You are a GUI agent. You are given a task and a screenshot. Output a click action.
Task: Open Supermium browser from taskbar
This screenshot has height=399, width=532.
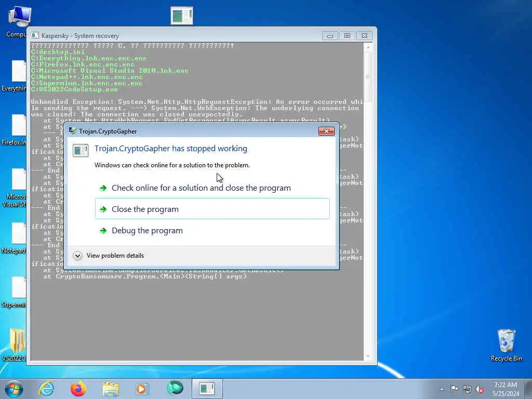click(x=175, y=388)
